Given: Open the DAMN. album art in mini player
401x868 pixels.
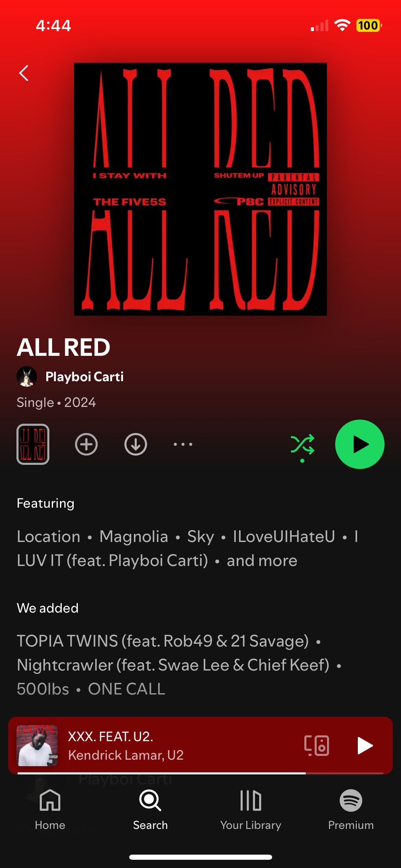Looking at the screenshot, I should (x=37, y=746).
